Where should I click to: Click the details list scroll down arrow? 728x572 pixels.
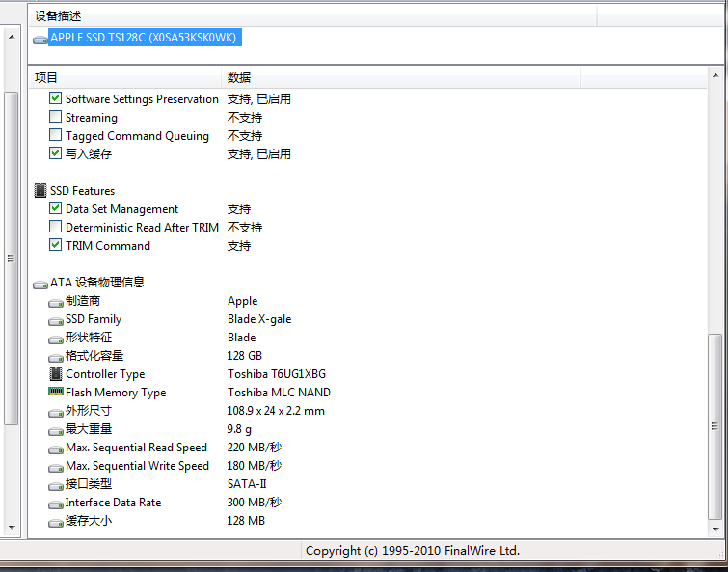click(715, 529)
